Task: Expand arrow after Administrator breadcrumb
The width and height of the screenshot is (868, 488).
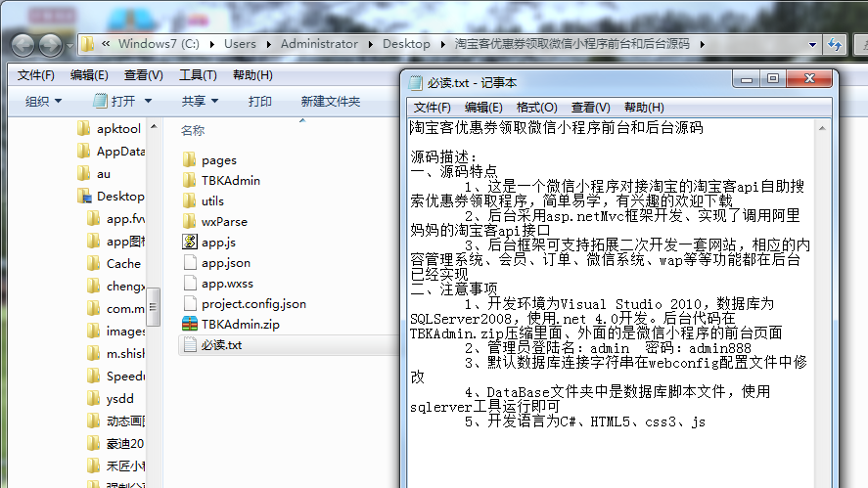Action: [370, 44]
